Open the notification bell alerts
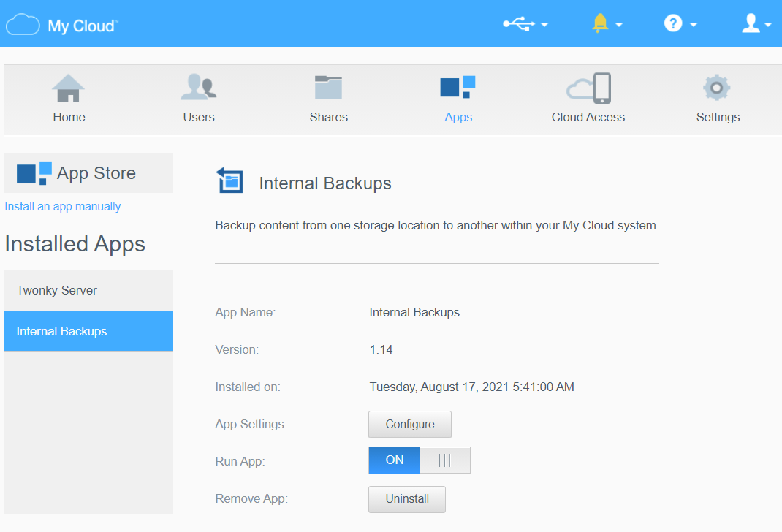The height and width of the screenshot is (532, 782). click(600, 23)
